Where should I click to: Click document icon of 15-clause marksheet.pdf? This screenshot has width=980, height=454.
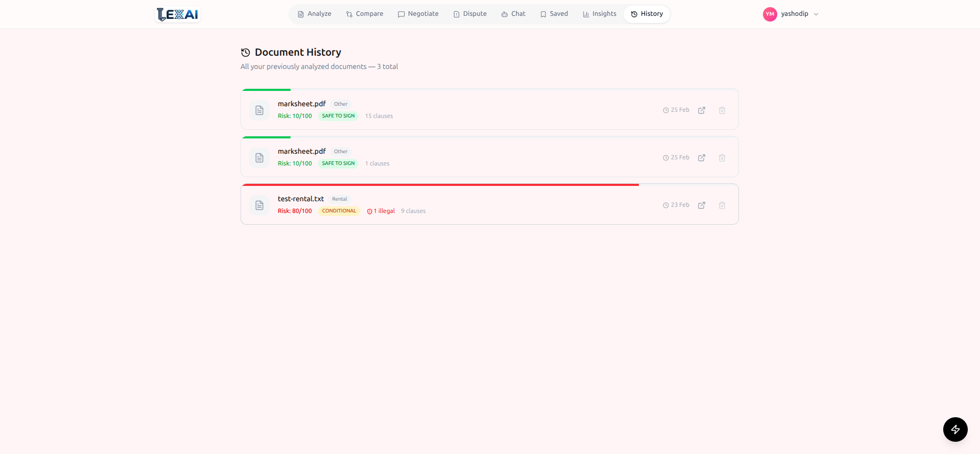(x=259, y=110)
